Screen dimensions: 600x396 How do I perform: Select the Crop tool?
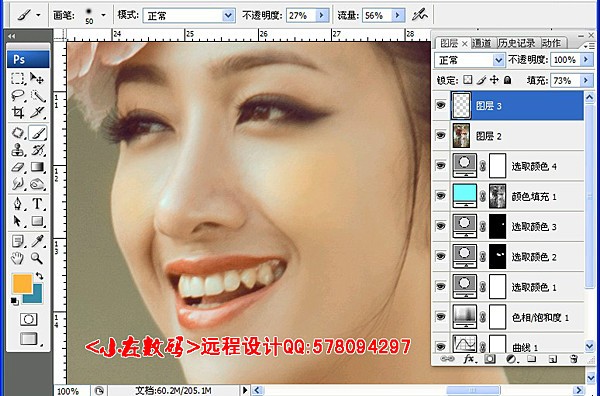18,112
